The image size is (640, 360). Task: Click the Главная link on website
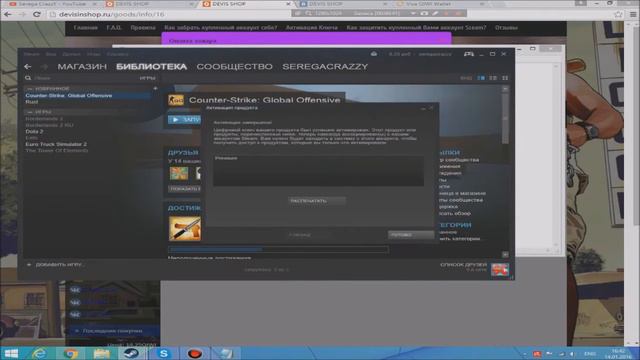click(86, 28)
